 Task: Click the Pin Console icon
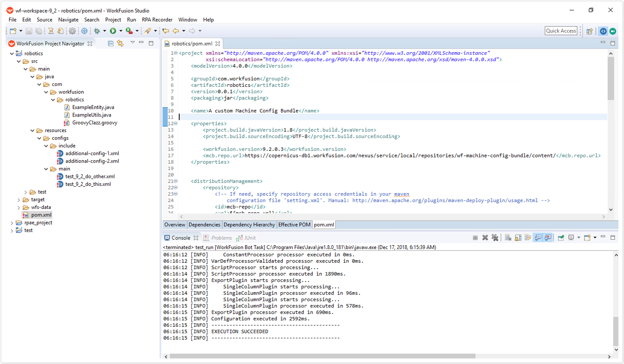pos(561,238)
